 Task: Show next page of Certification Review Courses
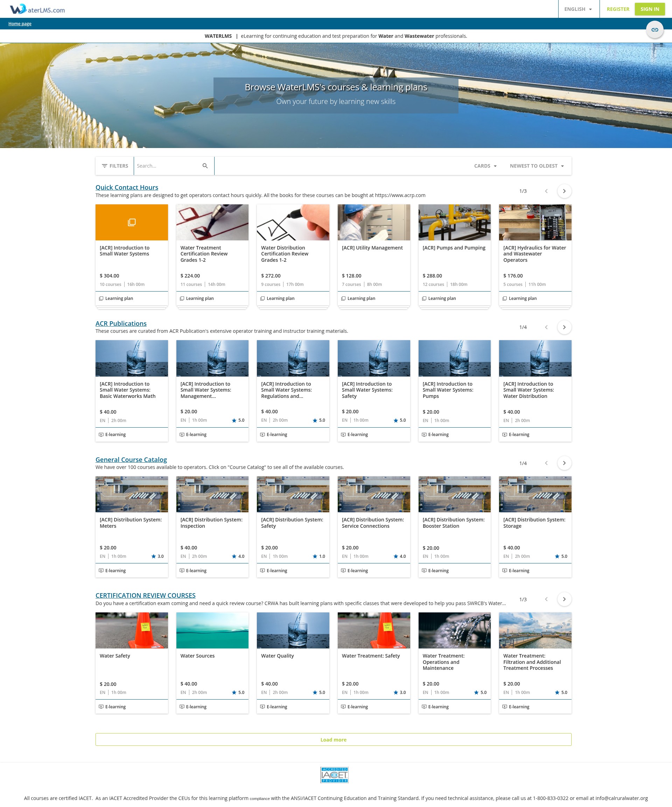click(564, 599)
